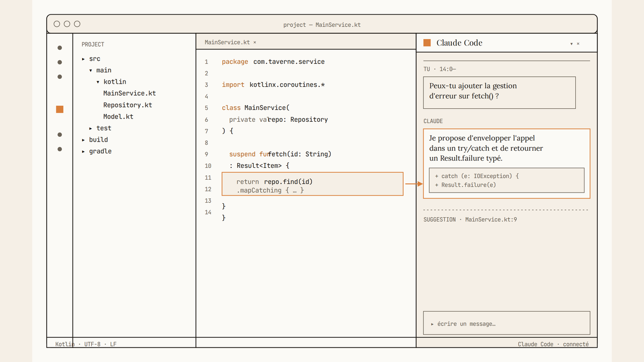Click line number 8 in the gutter
Viewport: 644px width, 362px height.
point(207,143)
